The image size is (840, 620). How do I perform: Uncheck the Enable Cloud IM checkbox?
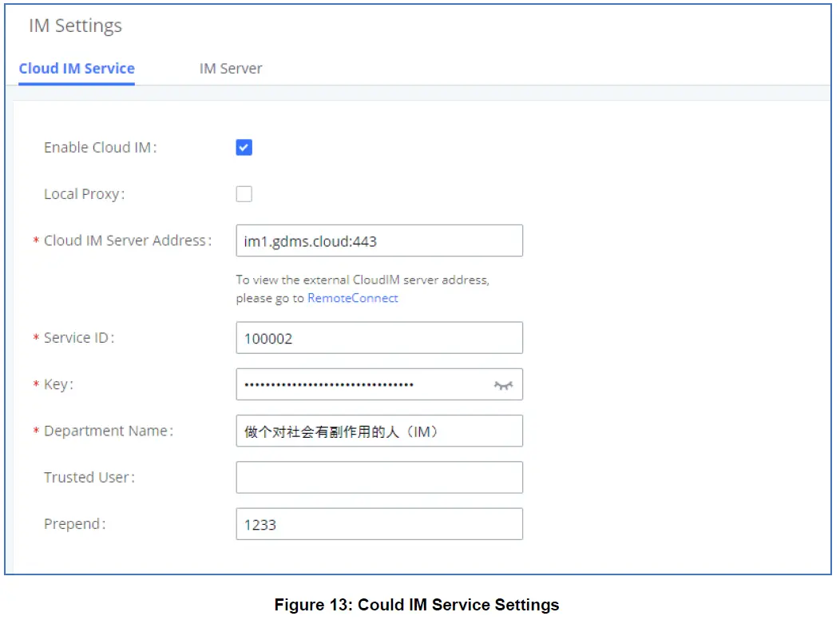coord(244,148)
